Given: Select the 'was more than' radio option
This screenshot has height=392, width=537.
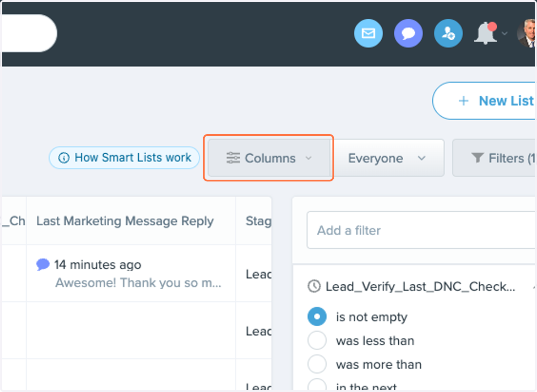Looking at the screenshot, I should pyautogui.click(x=317, y=364).
